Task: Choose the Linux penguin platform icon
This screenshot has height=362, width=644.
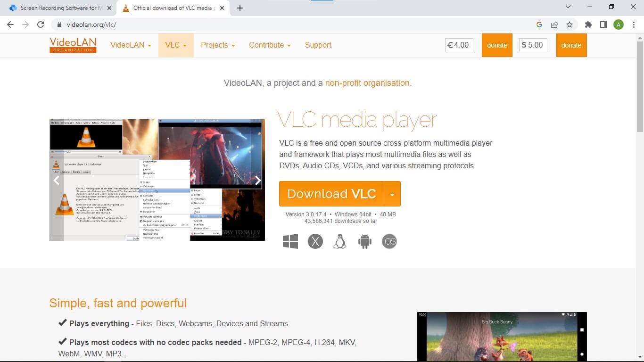Action: click(339, 241)
